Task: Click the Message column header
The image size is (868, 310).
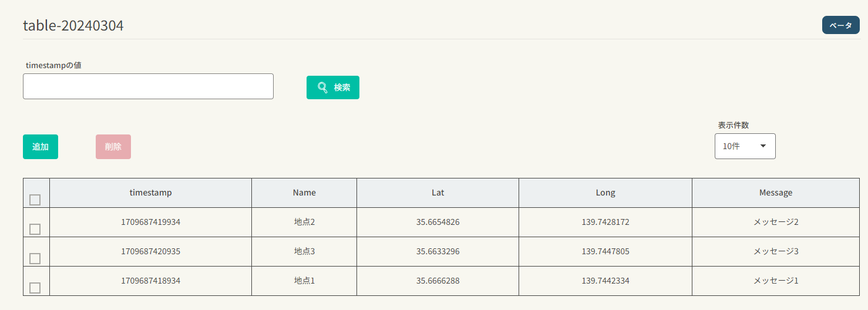Action: point(776,193)
